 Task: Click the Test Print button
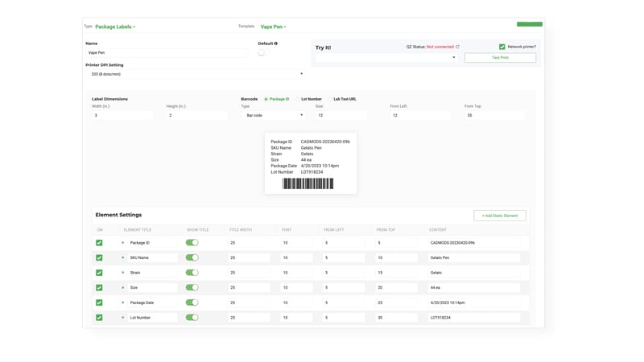(500, 58)
